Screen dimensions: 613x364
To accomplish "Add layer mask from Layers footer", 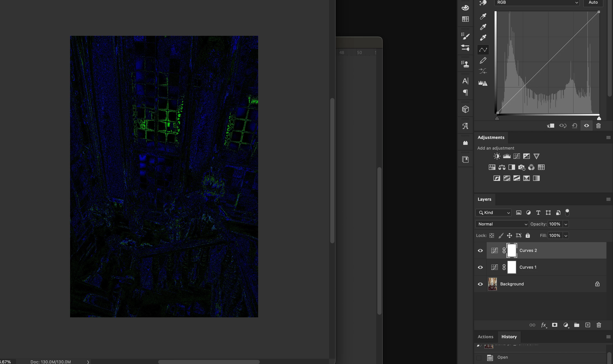I will pyautogui.click(x=555, y=325).
